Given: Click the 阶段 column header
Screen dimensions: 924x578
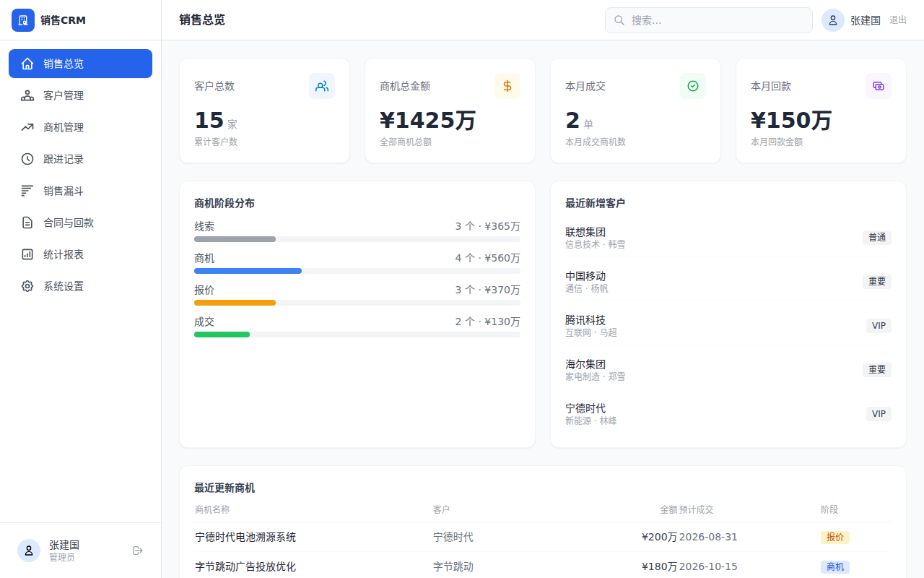Looking at the screenshot, I should point(829,509).
